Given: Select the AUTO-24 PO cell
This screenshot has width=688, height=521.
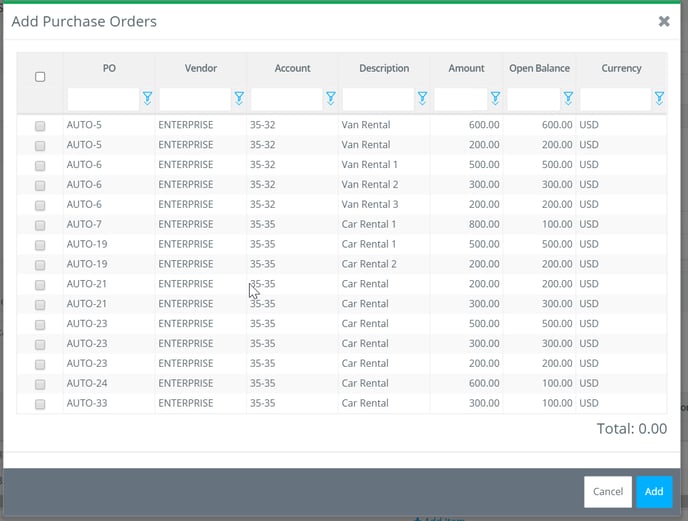Looking at the screenshot, I should pyautogui.click(x=109, y=383).
